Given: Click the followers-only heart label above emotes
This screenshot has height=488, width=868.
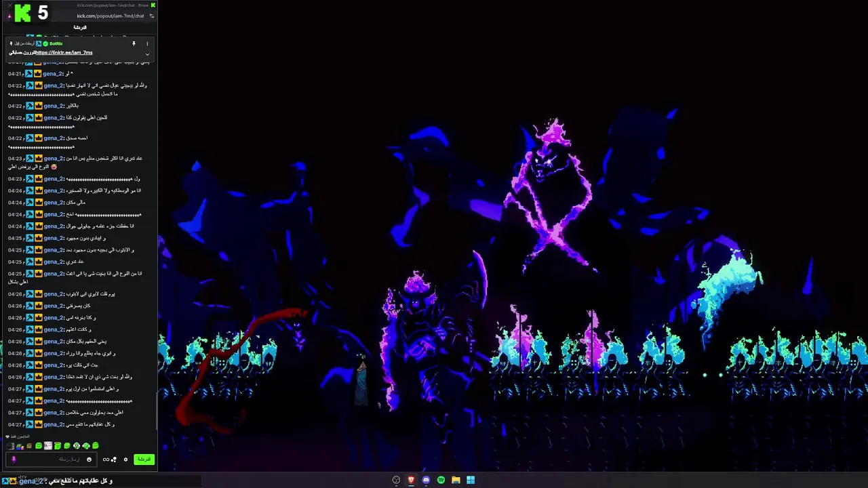Looking at the screenshot, I should click(x=17, y=436).
